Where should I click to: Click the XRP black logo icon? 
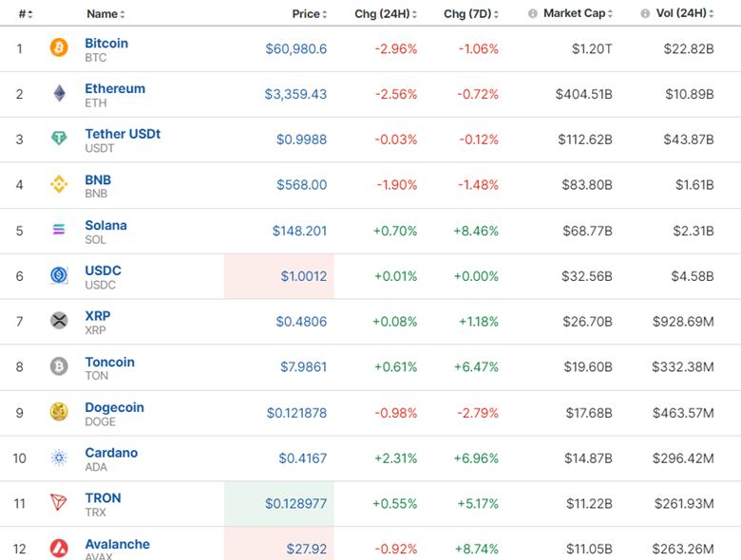coord(59,321)
